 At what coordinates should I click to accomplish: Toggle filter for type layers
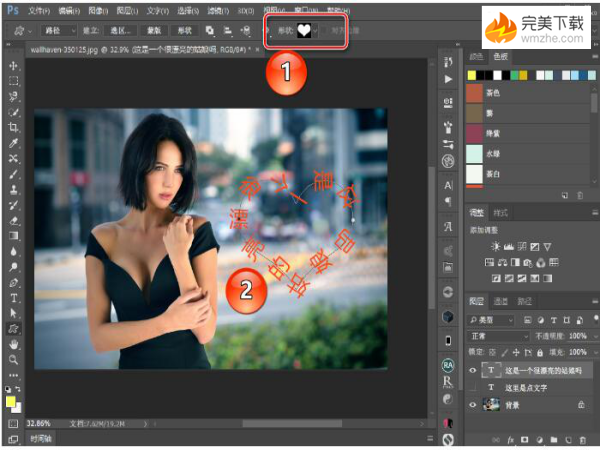tap(554, 320)
